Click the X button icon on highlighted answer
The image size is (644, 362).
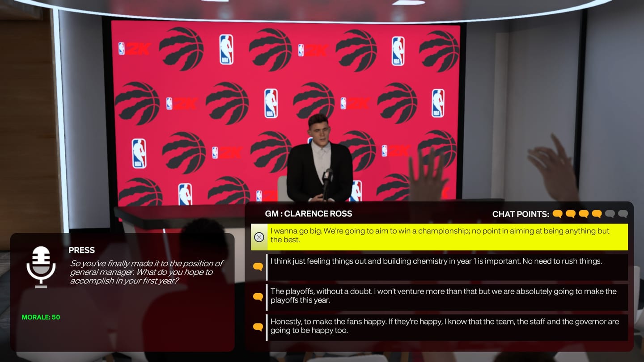pyautogui.click(x=259, y=237)
